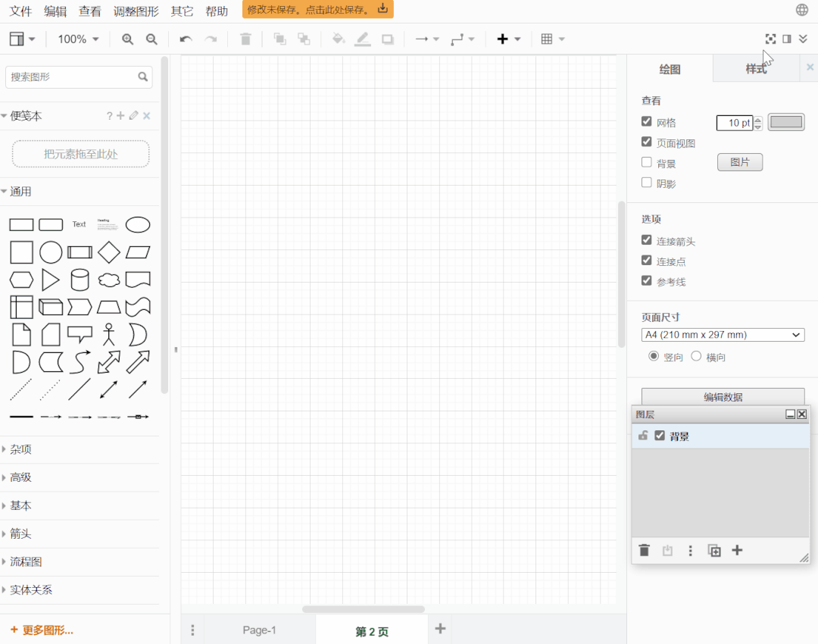The width and height of the screenshot is (818, 644).
Task: Open the 文件 menu
Action: click(x=21, y=11)
